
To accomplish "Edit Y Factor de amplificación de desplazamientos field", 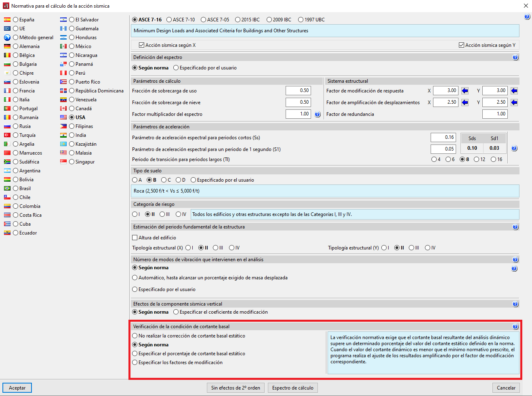I will coord(495,103).
